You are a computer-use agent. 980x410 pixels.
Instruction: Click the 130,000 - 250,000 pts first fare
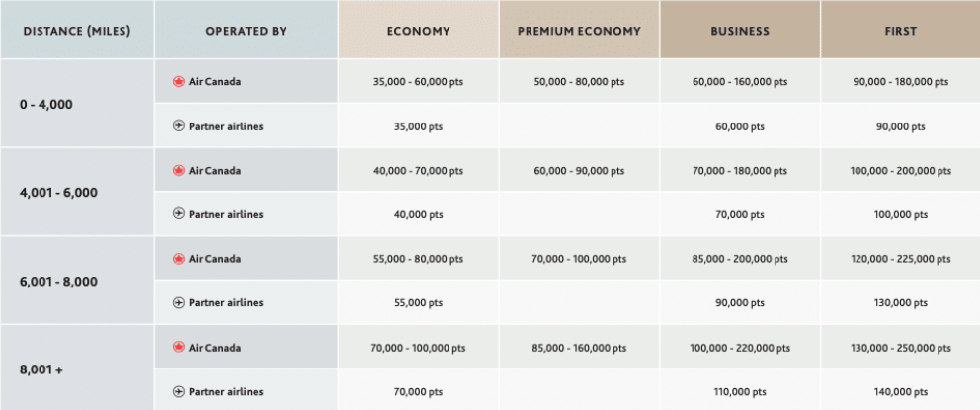(x=900, y=348)
